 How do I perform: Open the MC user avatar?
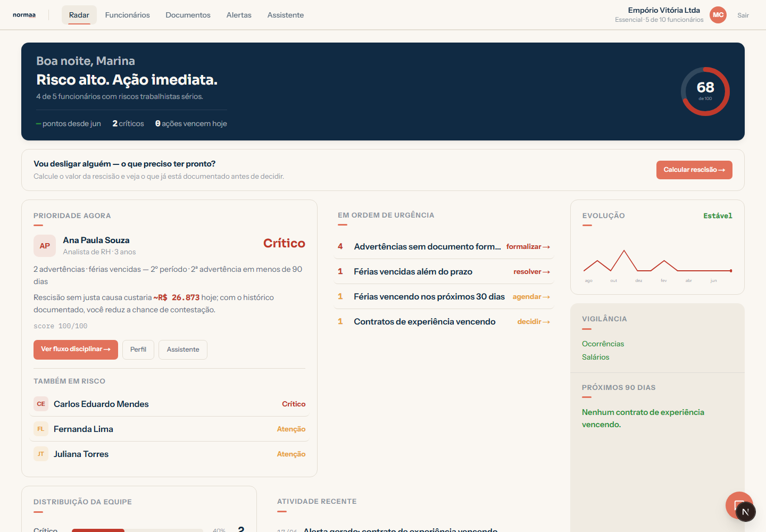[718, 15]
